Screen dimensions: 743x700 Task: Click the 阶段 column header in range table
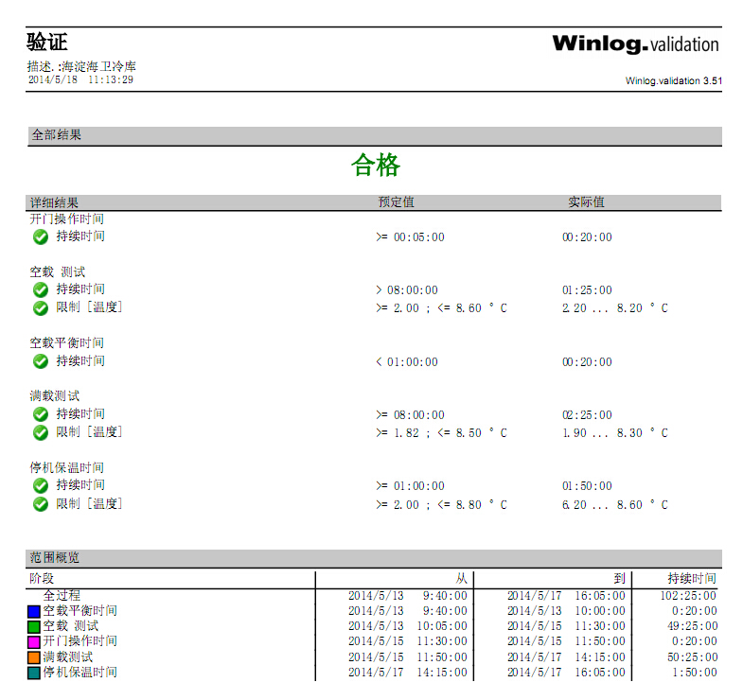43,578
